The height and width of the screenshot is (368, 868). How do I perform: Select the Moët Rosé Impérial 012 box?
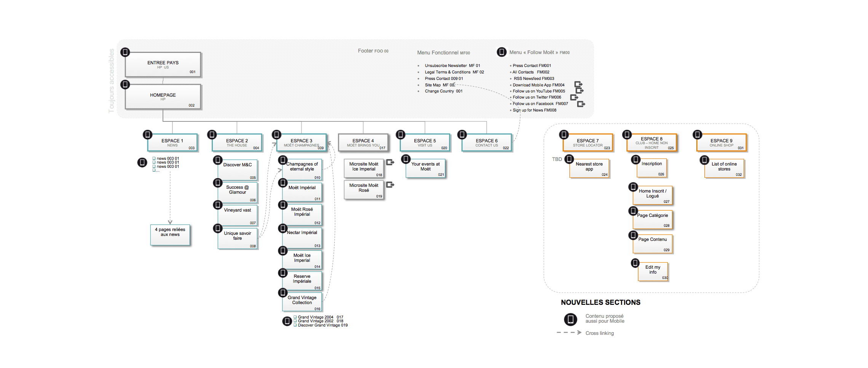[x=302, y=215]
